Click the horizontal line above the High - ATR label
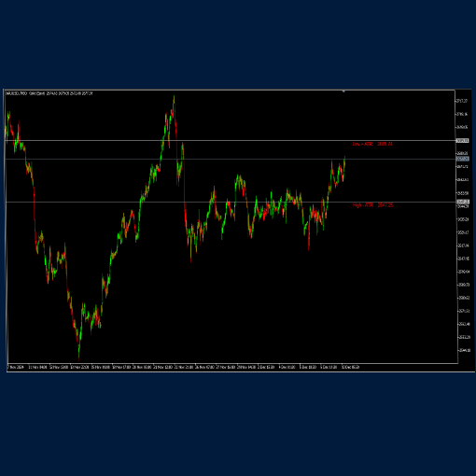 click(231, 203)
